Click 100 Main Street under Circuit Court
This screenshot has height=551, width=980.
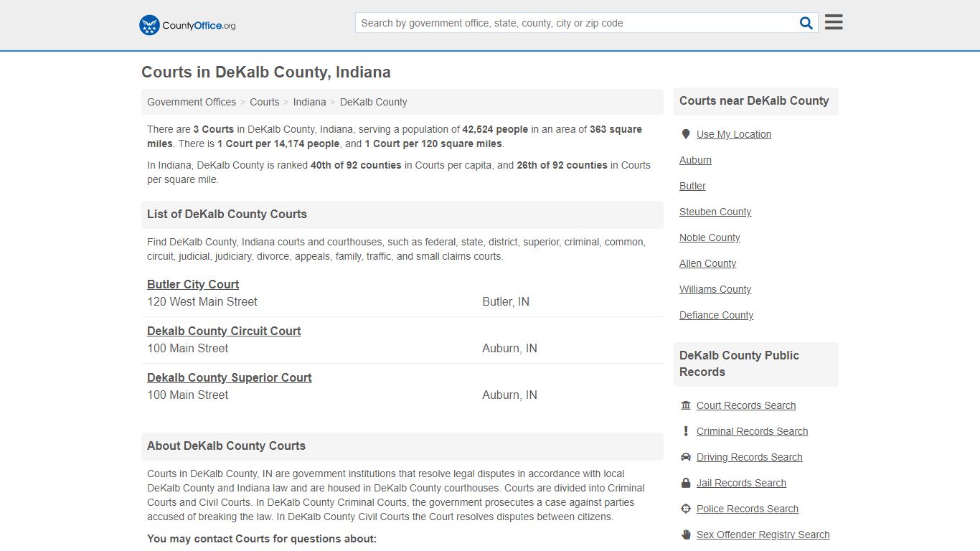pos(188,349)
